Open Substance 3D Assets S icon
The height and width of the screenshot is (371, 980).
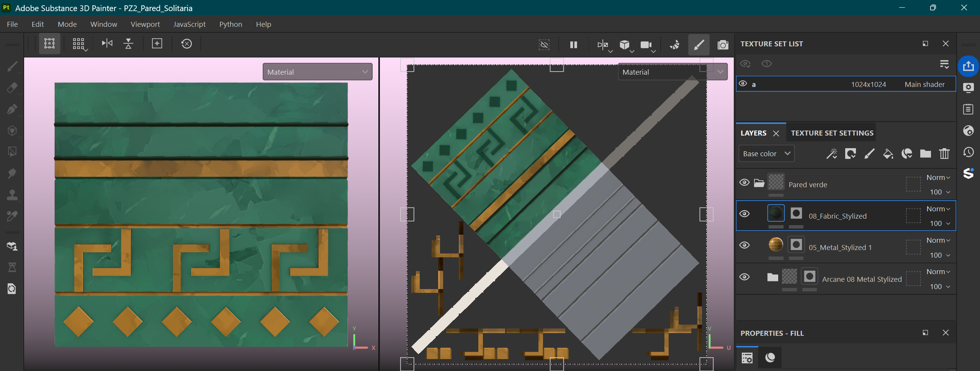pyautogui.click(x=968, y=173)
